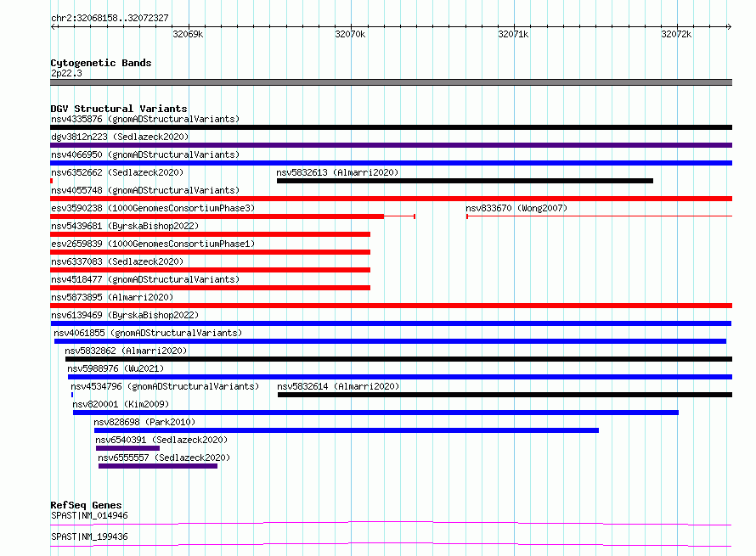Image resolution: width=756 pixels, height=556 pixels.
Task: Click the blue nsv828698 variant bar
Action: 347,430
